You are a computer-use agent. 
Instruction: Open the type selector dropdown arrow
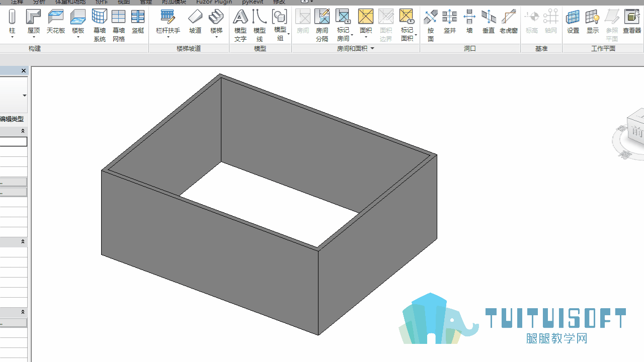click(x=24, y=96)
